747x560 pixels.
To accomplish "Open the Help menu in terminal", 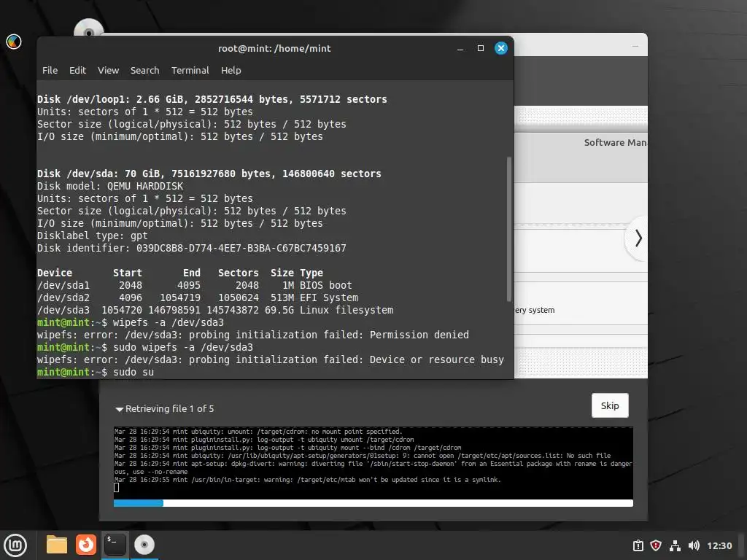I will 231,70.
